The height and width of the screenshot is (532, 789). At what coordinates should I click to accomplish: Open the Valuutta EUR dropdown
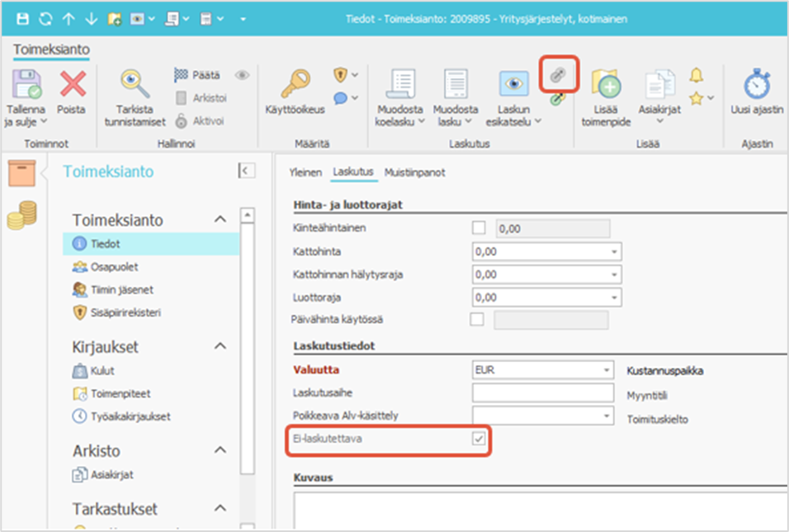click(x=607, y=370)
